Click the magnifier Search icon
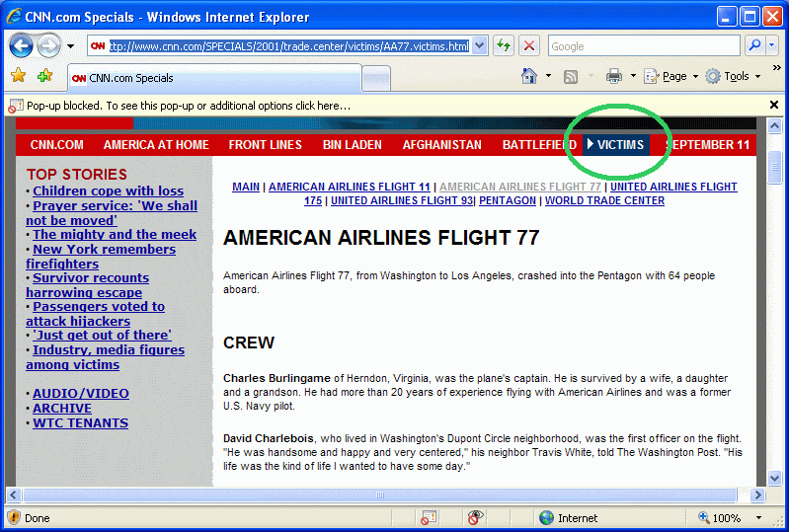Screen dimensions: 789x532 754,45
